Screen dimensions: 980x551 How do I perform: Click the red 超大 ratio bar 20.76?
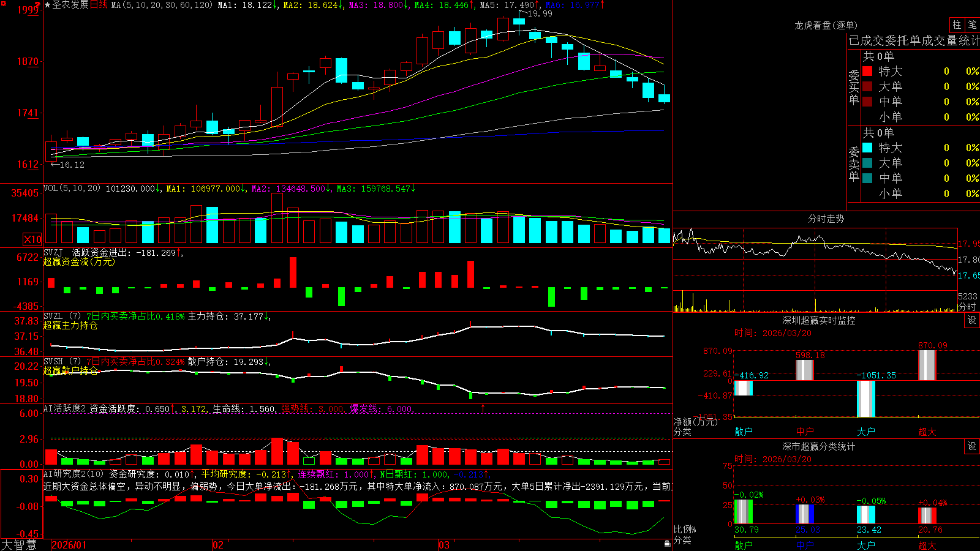click(927, 515)
